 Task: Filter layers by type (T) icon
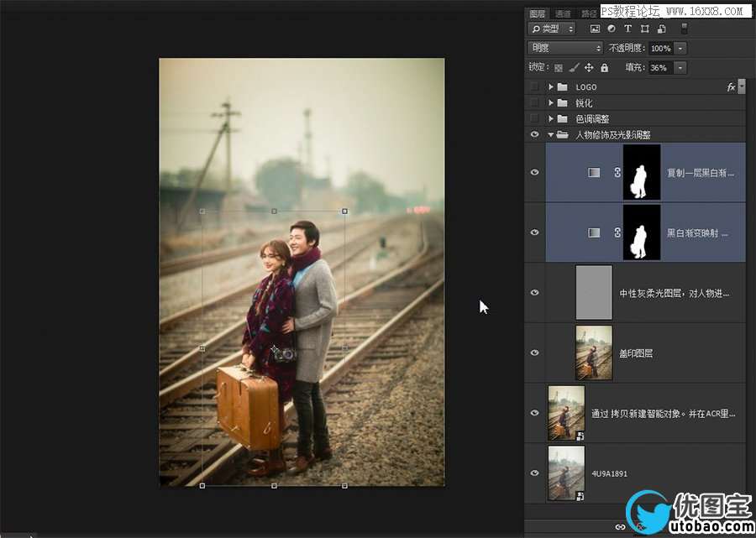point(627,29)
